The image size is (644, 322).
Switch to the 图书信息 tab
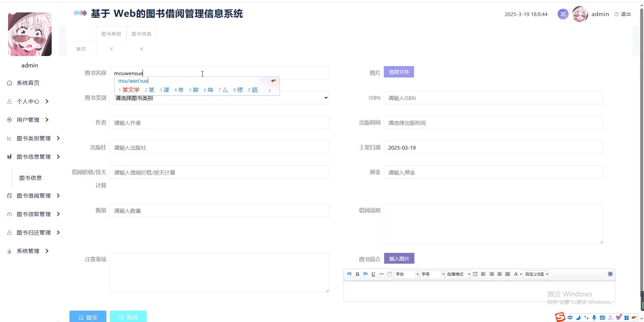(x=142, y=34)
